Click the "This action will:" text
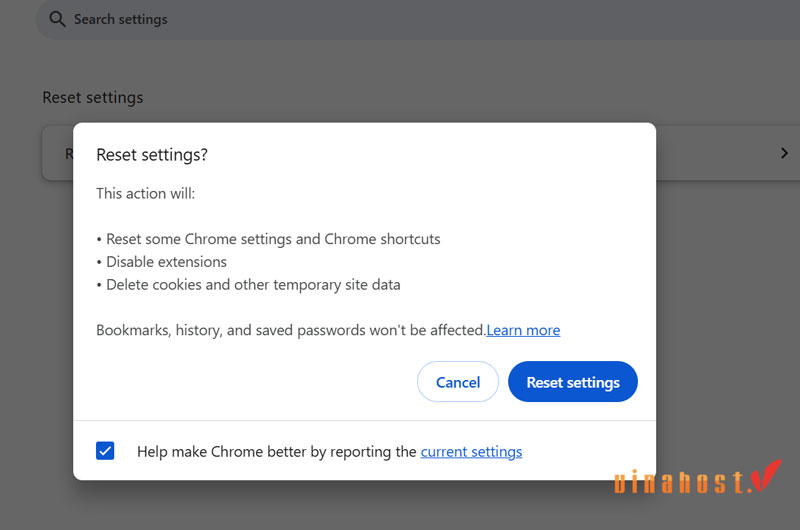This screenshot has width=800, height=530. (x=146, y=193)
